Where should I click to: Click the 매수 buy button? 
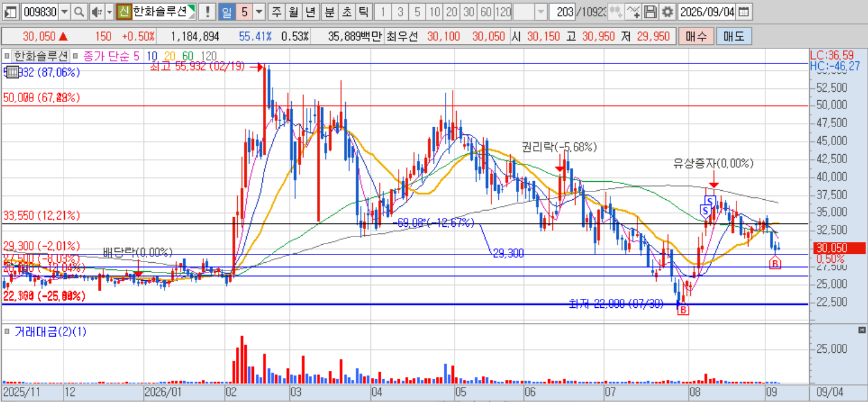point(695,36)
